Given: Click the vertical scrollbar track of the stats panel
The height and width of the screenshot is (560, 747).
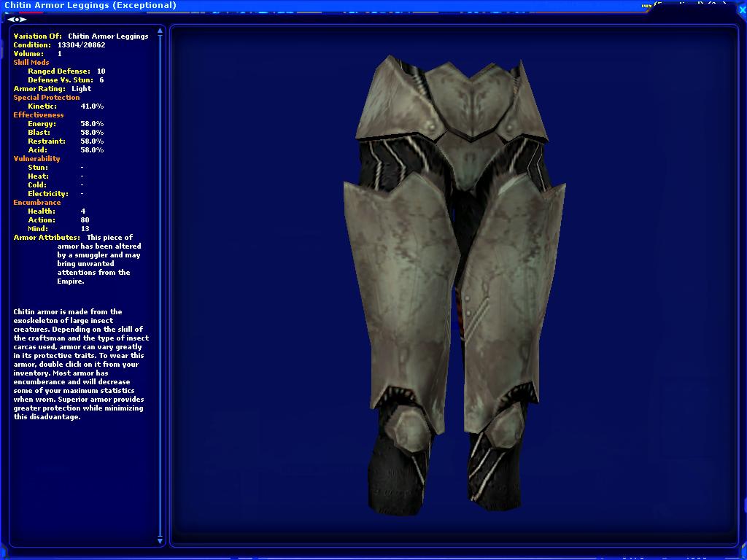Looking at the screenshot, I should tap(160, 286).
